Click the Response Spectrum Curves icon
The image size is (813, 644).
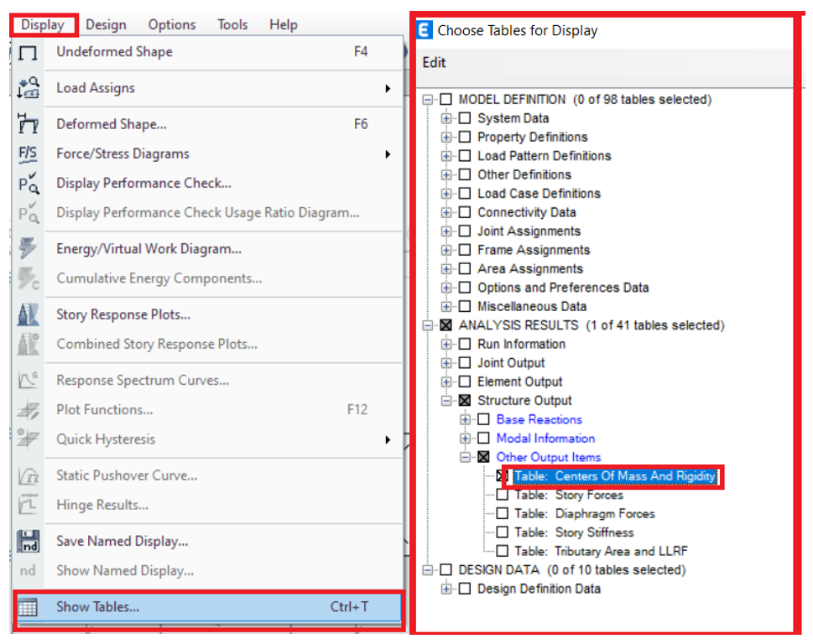click(x=28, y=380)
